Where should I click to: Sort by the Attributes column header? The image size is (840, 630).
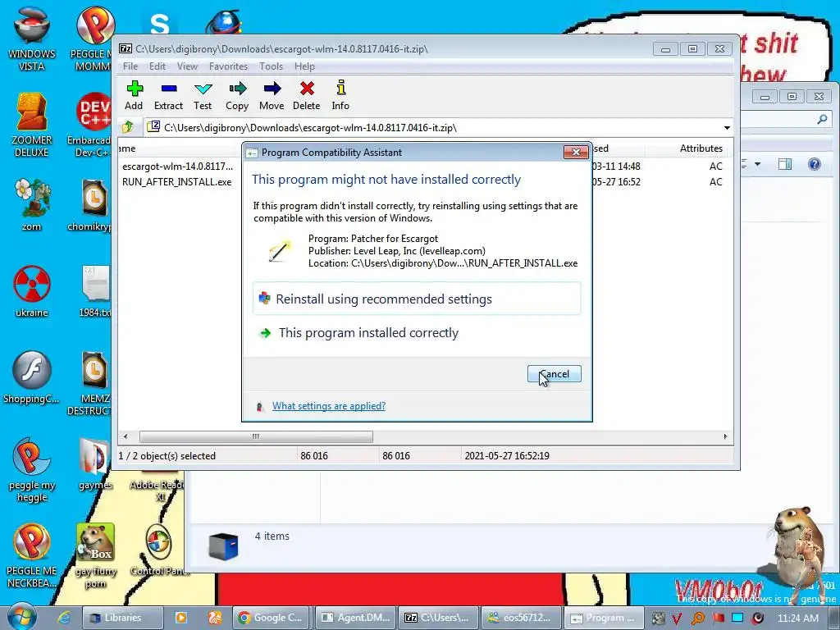point(701,148)
